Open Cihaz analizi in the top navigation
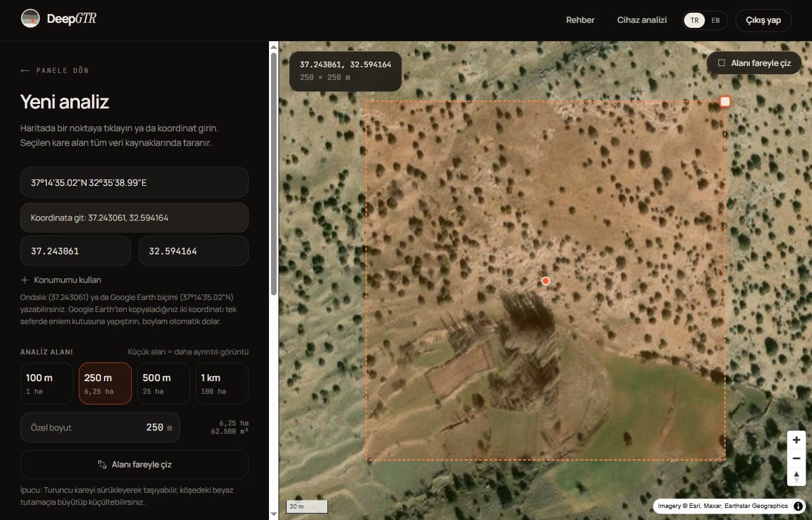Viewport: 812px width, 520px height. coord(642,20)
